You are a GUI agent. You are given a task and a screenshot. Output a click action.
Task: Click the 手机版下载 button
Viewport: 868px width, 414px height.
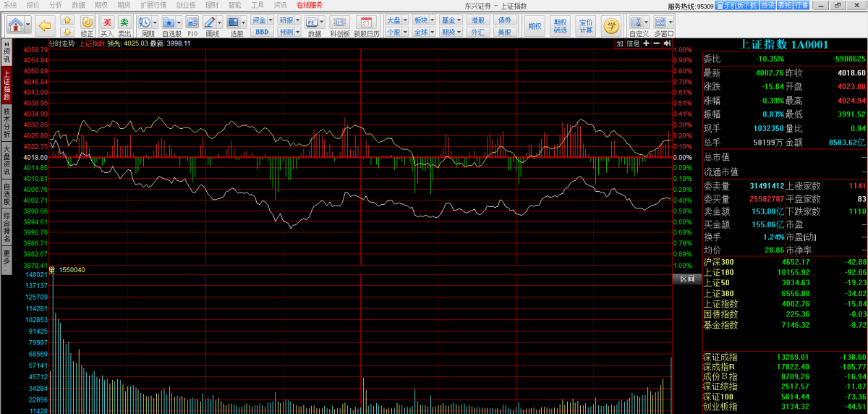736,5
